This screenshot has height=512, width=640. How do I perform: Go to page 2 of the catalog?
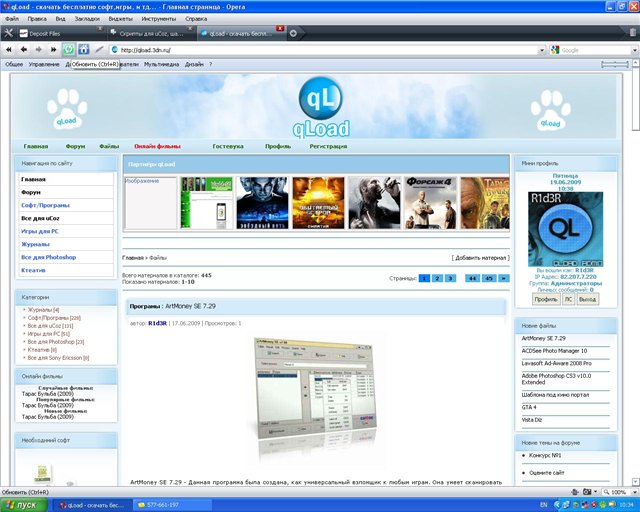point(437,278)
